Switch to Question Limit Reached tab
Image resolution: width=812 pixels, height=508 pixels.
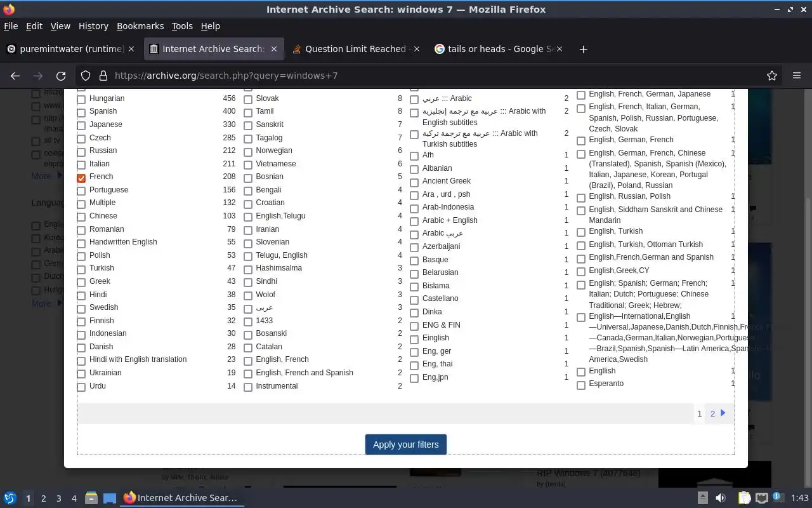pyautogui.click(x=355, y=49)
